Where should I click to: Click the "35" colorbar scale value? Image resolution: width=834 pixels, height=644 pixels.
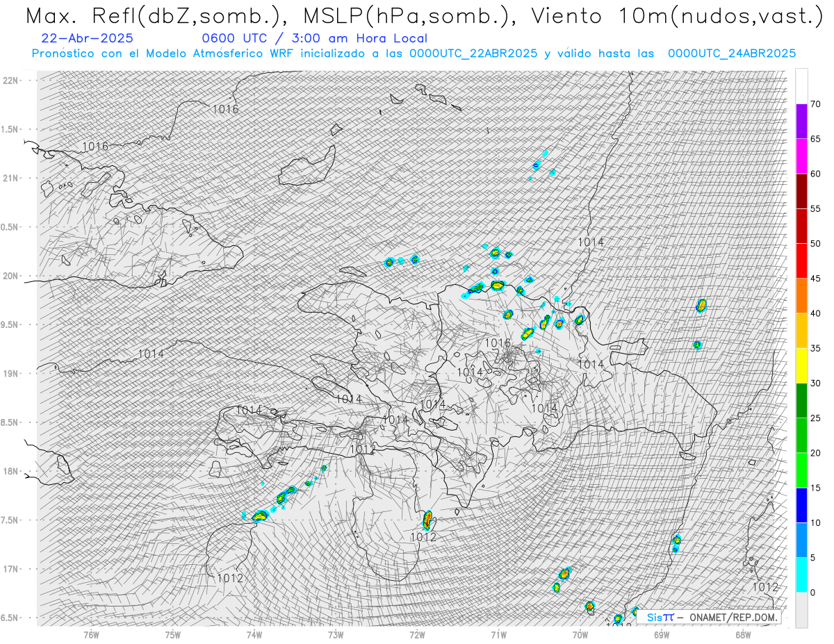(x=815, y=348)
